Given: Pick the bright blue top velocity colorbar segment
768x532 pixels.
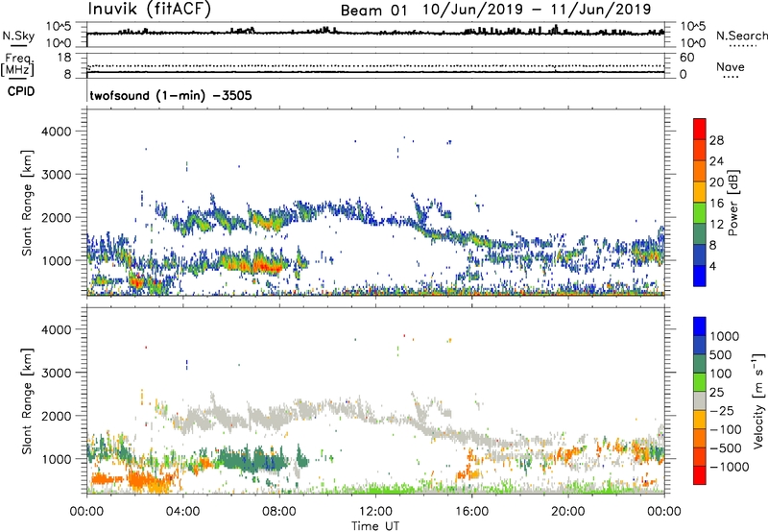Looking at the screenshot, I should tap(700, 326).
